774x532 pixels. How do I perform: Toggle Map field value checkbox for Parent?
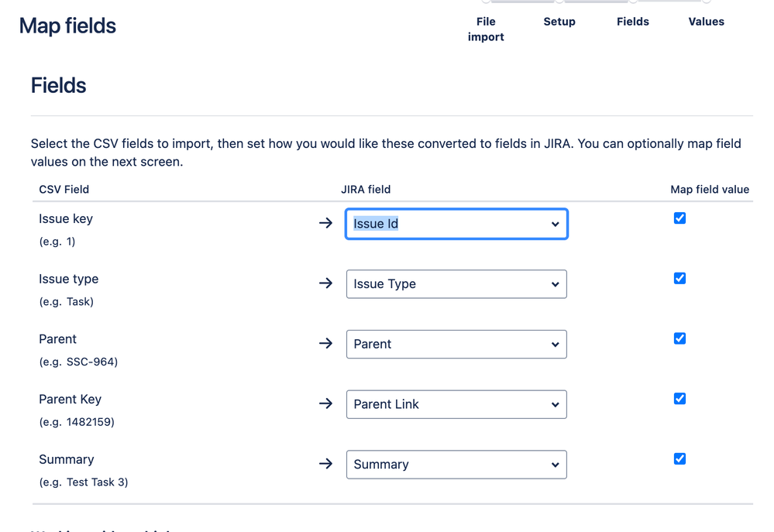tap(679, 338)
